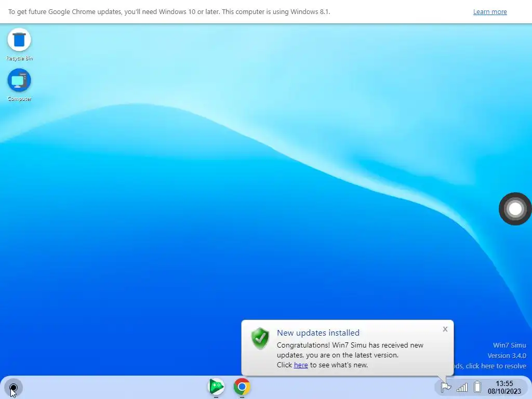
Task: Open Google Chrome from the taskbar
Action: coord(242,387)
